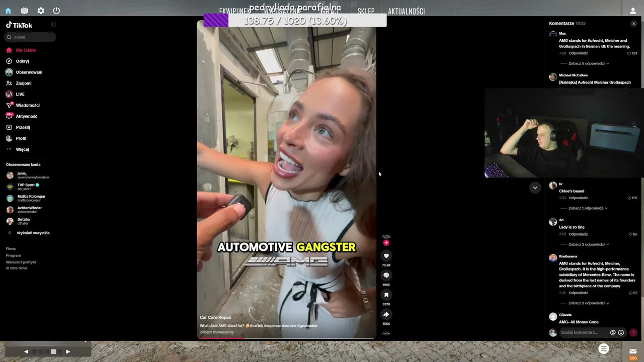Open the sliders settings icon at bottom right
Image resolution: width=644 pixels, height=362 pixels.
click(x=604, y=348)
